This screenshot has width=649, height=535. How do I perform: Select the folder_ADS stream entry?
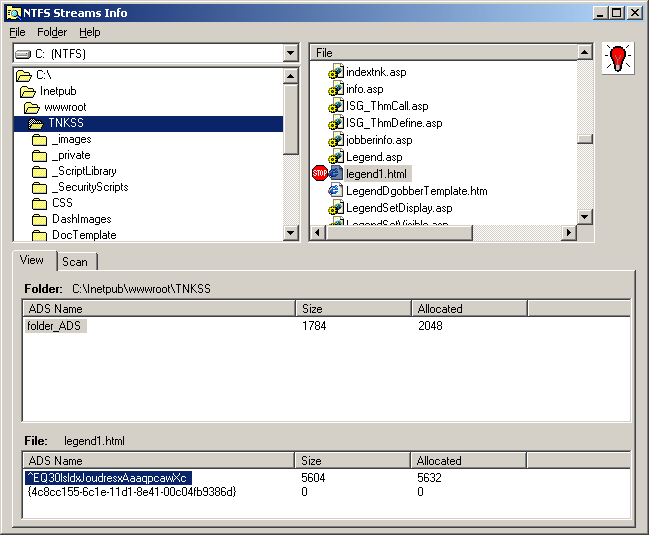click(56, 326)
